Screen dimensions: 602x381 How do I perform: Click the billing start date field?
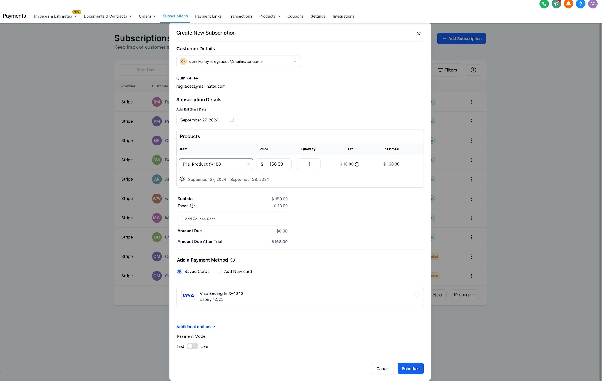tap(207, 120)
